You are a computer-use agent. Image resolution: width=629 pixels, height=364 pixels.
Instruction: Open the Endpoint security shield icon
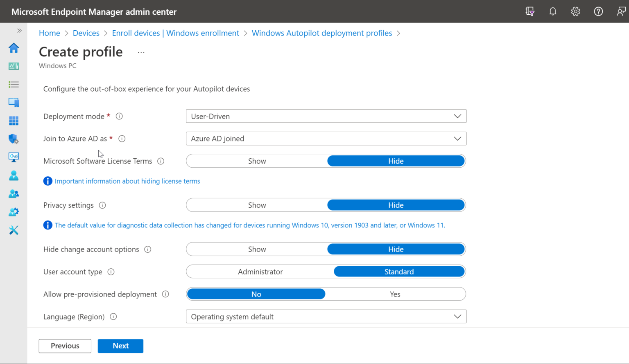click(14, 139)
